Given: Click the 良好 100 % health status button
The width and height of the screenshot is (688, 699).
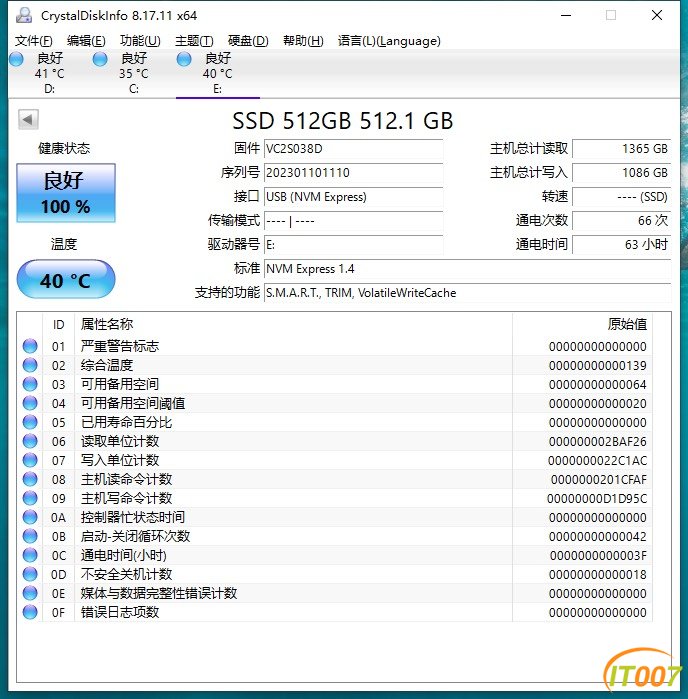Looking at the screenshot, I should (66, 193).
